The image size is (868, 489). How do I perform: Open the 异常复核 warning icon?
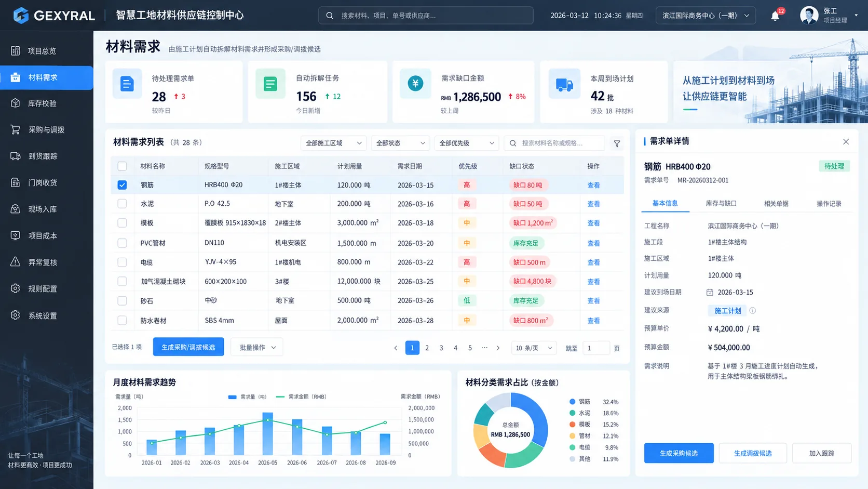[x=16, y=262]
